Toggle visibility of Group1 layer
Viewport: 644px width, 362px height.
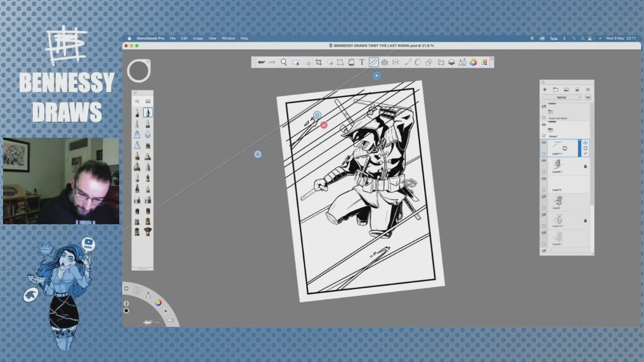[x=543, y=125]
